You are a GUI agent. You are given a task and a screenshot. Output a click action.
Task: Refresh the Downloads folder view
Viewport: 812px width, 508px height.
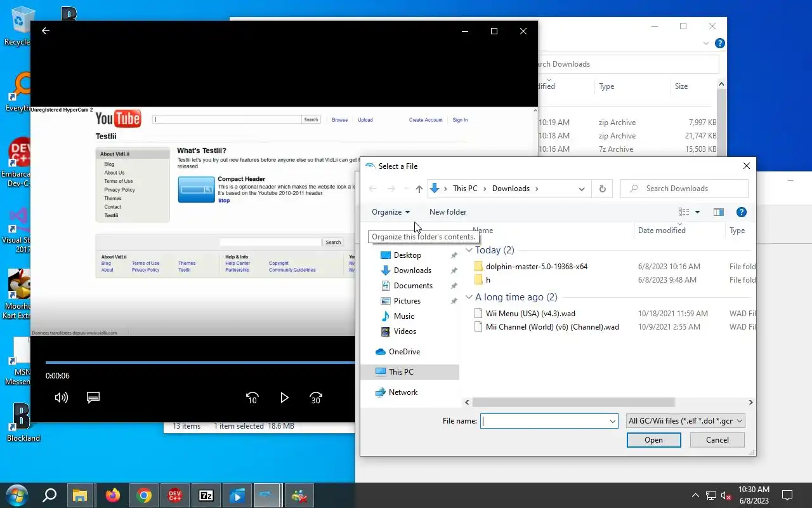(x=602, y=189)
